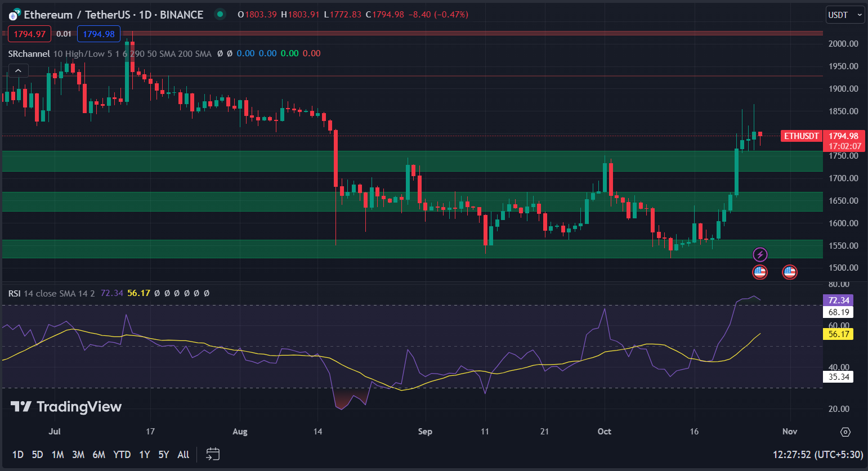This screenshot has width=868, height=471.
Task: Click the 68.19 label on the RSI axis
Action: click(839, 312)
